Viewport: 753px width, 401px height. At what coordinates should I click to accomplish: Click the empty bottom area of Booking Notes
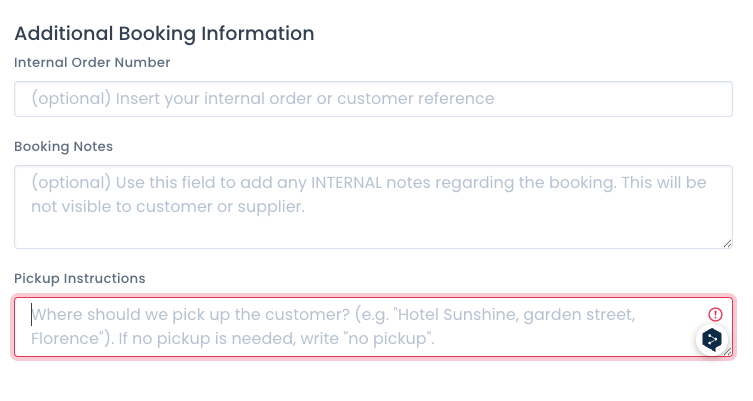click(x=373, y=234)
